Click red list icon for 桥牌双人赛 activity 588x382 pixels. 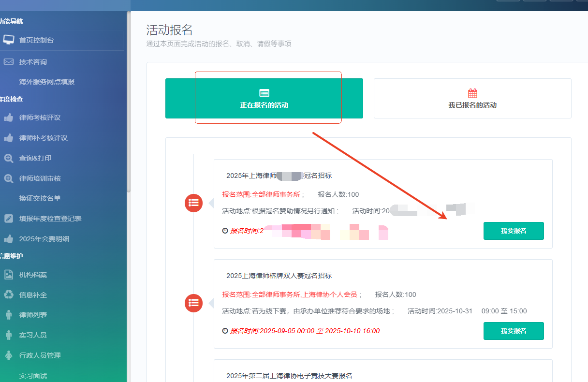[x=194, y=303]
